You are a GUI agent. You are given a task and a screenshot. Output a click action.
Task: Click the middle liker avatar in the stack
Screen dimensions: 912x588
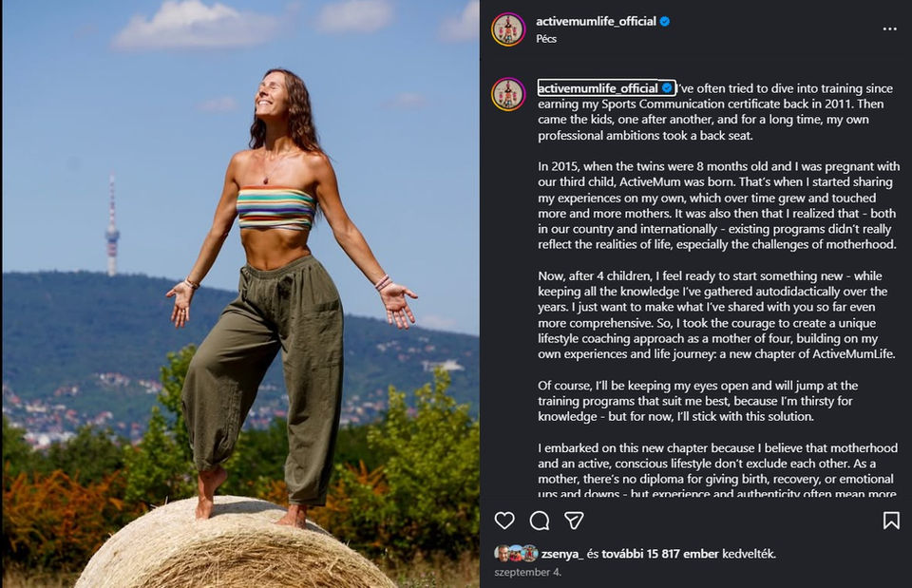click(514, 552)
